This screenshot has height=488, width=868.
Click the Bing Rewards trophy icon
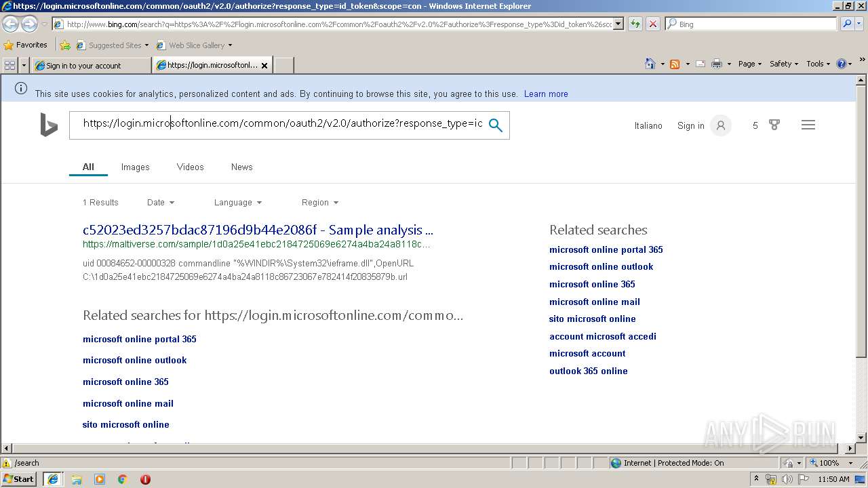[774, 125]
